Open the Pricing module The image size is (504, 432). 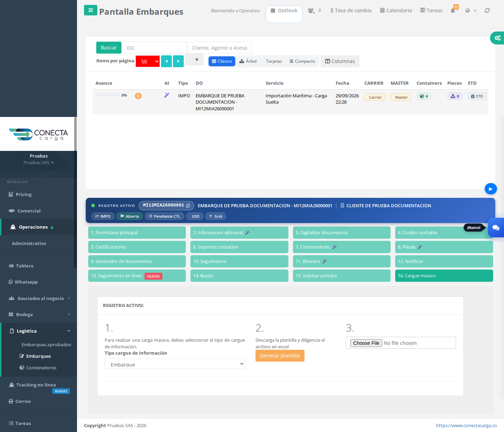38,194
